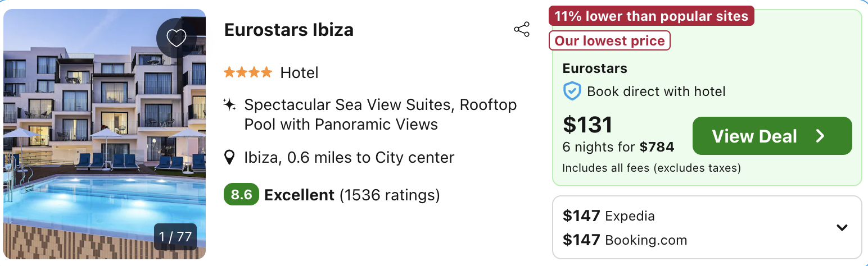Click the sparkle highlights icon

[229, 105]
